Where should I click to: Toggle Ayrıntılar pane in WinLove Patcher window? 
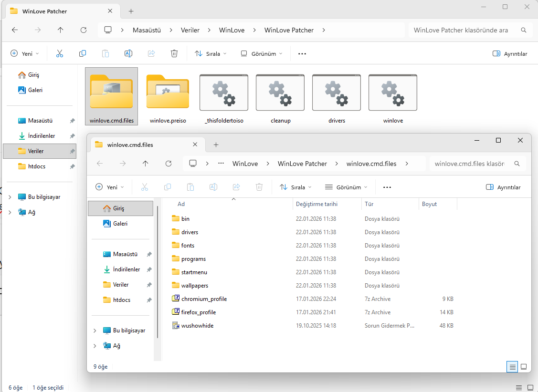point(510,54)
